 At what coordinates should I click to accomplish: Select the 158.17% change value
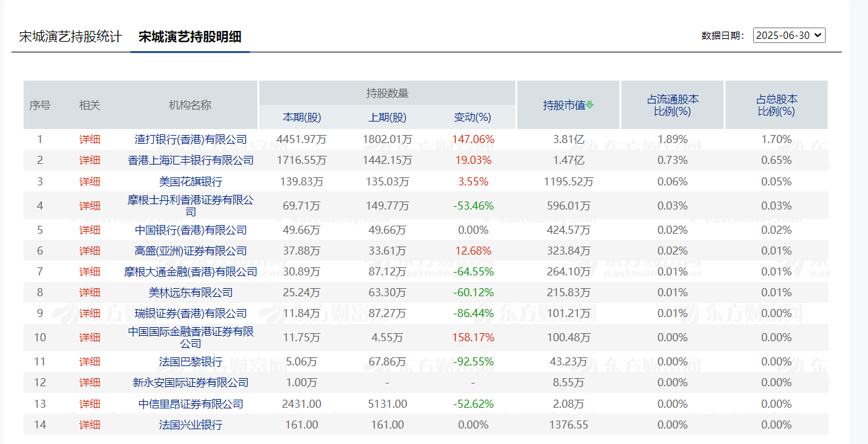(473, 337)
